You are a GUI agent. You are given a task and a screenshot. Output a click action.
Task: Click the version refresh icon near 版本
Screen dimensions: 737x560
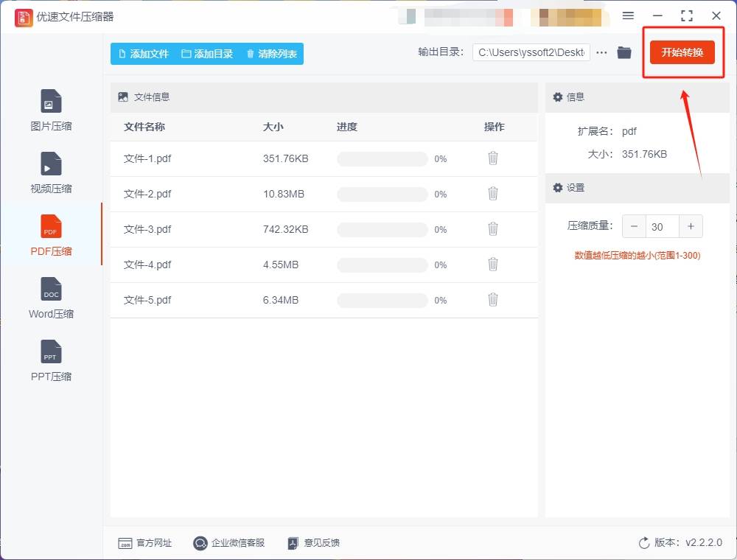click(x=644, y=543)
